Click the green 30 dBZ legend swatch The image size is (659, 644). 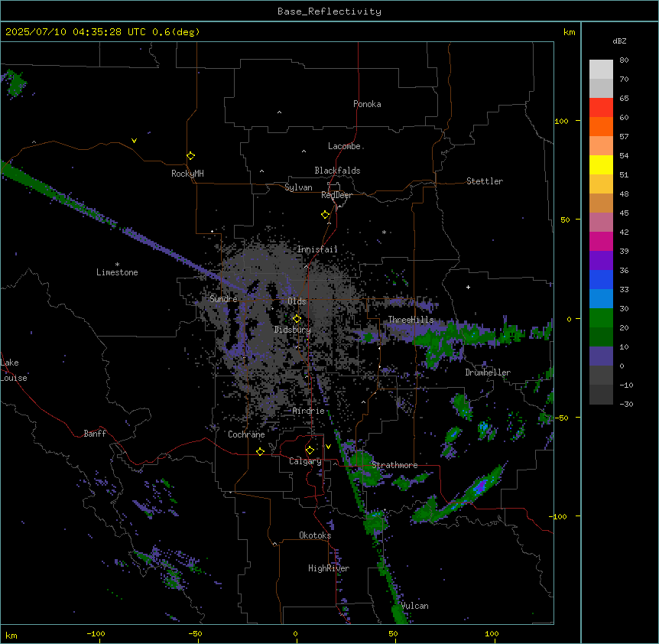(x=601, y=318)
